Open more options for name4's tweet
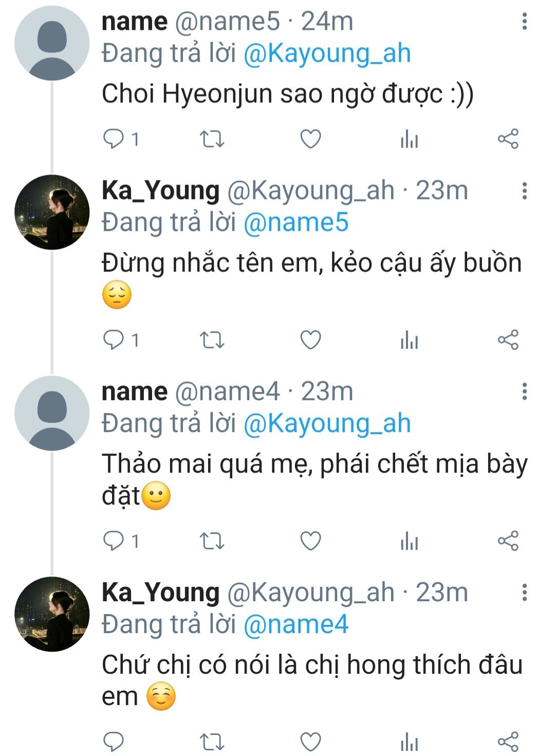The height and width of the screenshot is (756, 555). pos(524,391)
